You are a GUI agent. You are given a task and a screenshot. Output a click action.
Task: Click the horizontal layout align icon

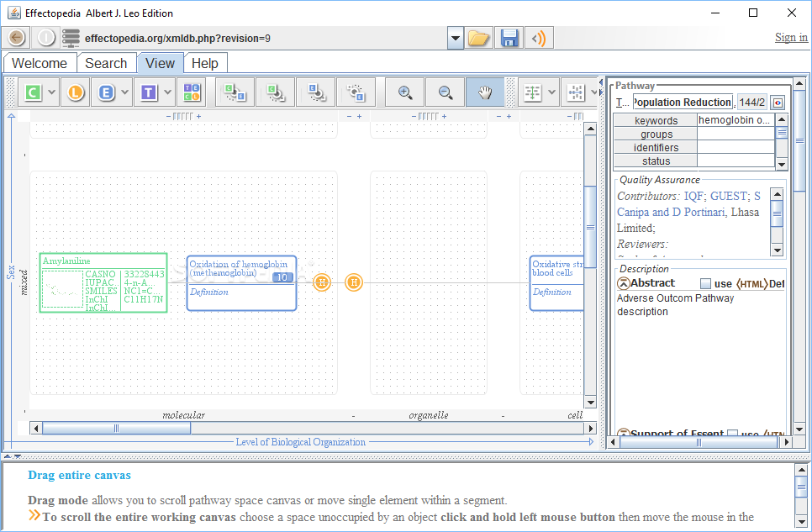[x=575, y=92]
